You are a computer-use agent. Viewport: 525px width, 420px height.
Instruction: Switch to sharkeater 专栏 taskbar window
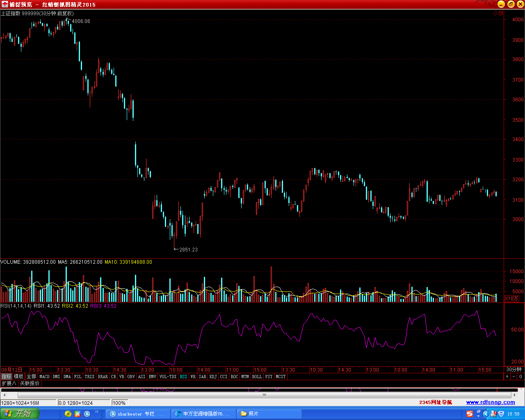coord(138,414)
